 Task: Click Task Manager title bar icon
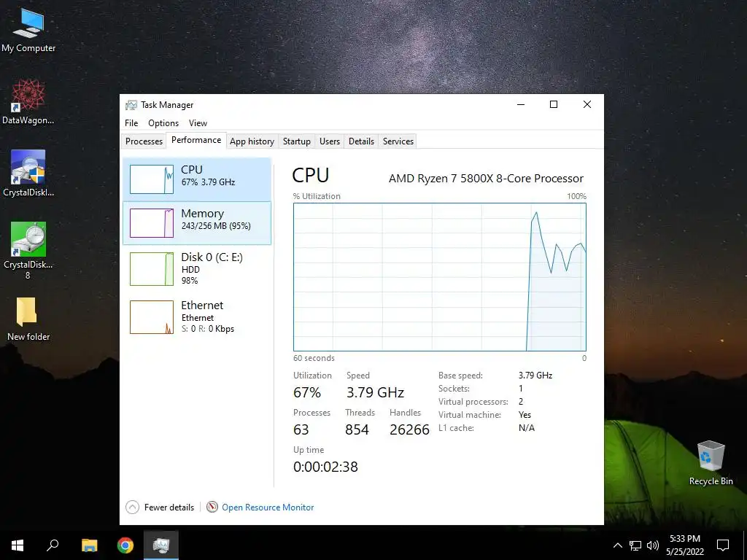tap(131, 105)
